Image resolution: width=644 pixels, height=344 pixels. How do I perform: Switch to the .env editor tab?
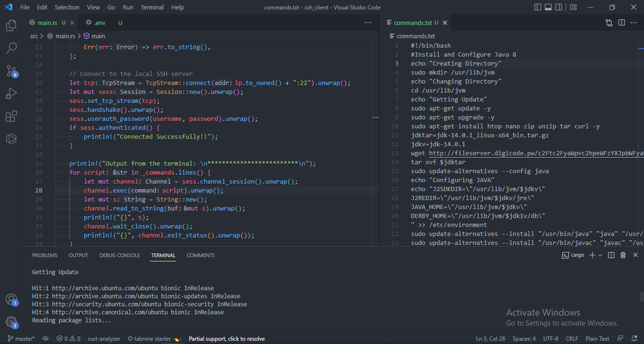[106, 23]
